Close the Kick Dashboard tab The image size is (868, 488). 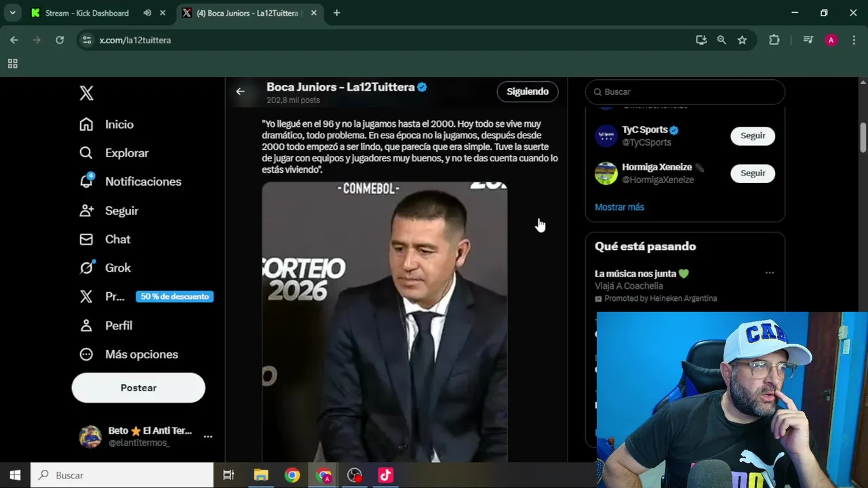[x=163, y=13]
